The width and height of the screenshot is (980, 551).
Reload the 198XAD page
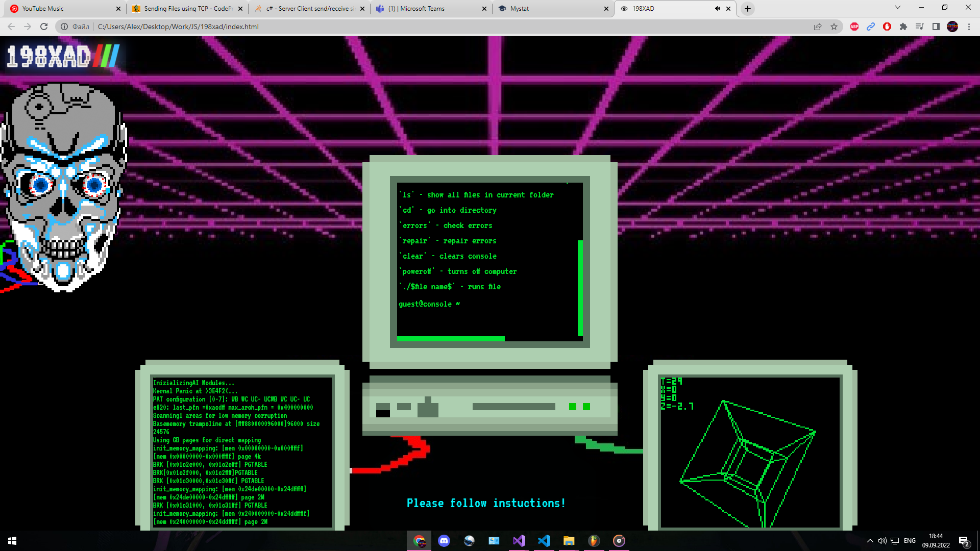[x=44, y=27]
